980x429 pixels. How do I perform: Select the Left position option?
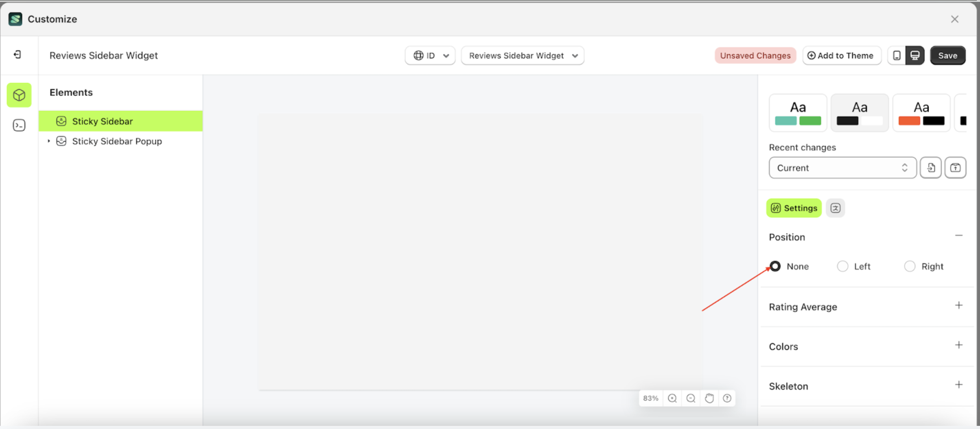click(842, 266)
